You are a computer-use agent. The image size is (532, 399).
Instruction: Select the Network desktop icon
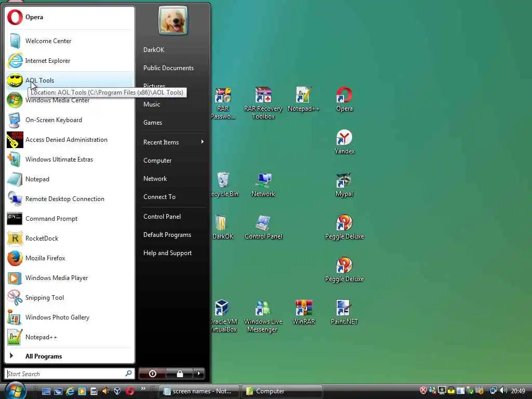coord(263,184)
